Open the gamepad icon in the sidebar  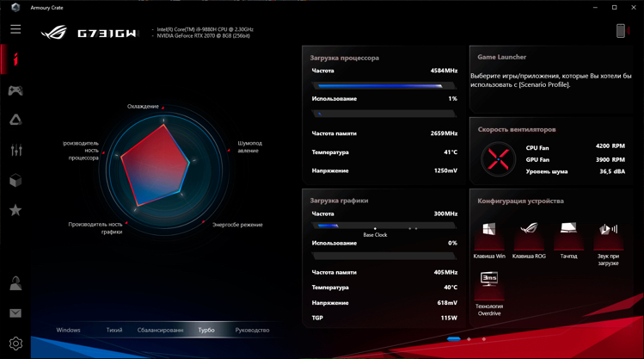15,90
